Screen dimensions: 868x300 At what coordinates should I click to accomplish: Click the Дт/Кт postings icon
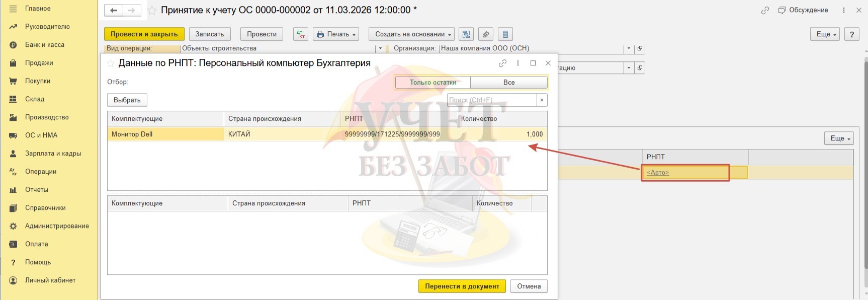point(301,34)
